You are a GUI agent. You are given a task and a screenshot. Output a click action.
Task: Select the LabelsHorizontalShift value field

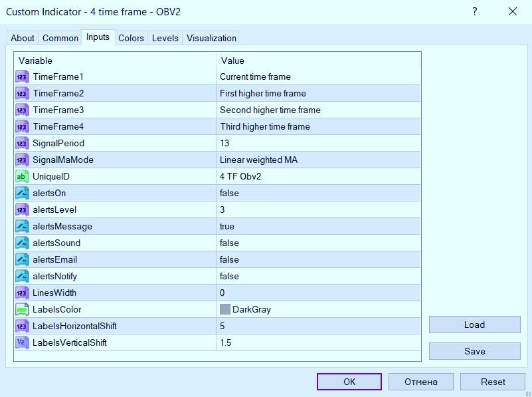(319, 326)
